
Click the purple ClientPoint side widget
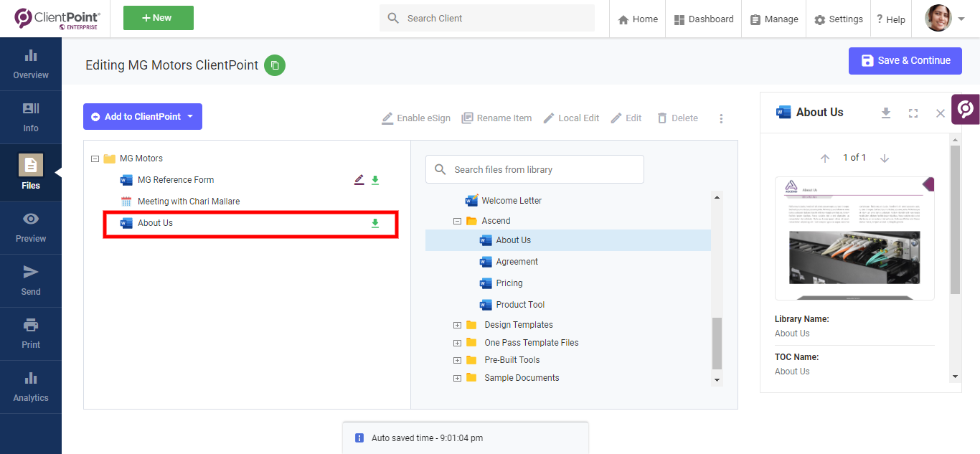click(x=966, y=109)
